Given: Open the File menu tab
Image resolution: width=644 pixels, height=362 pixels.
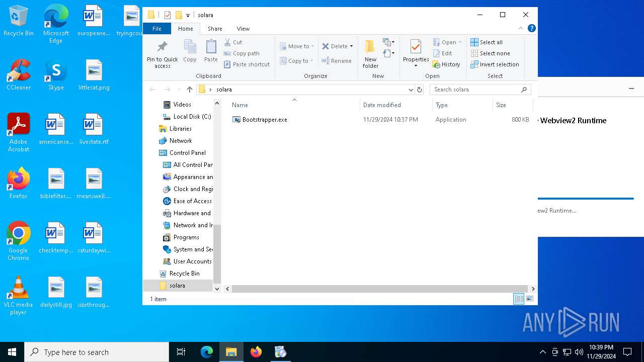Looking at the screenshot, I should (x=157, y=29).
